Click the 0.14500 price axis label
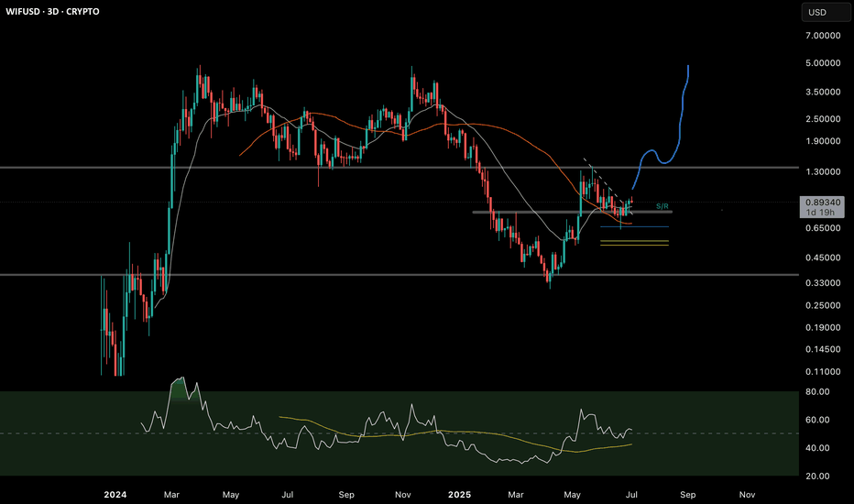 (823, 349)
